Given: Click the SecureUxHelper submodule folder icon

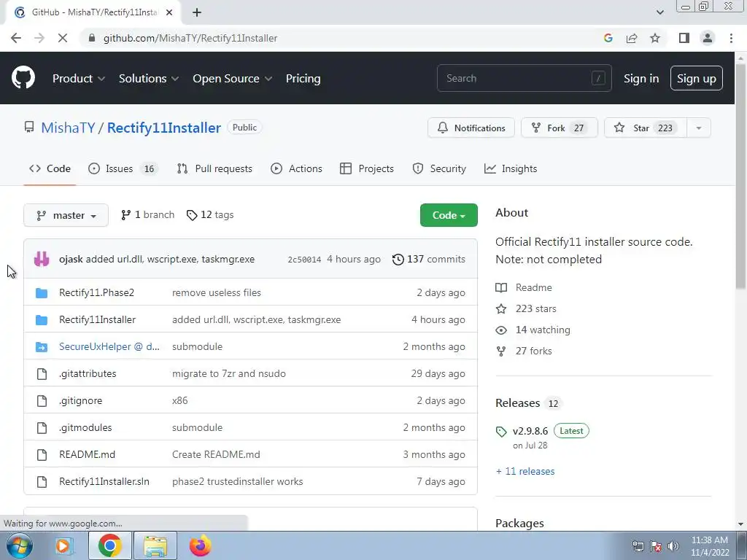Looking at the screenshot, I should pos(42,346).
